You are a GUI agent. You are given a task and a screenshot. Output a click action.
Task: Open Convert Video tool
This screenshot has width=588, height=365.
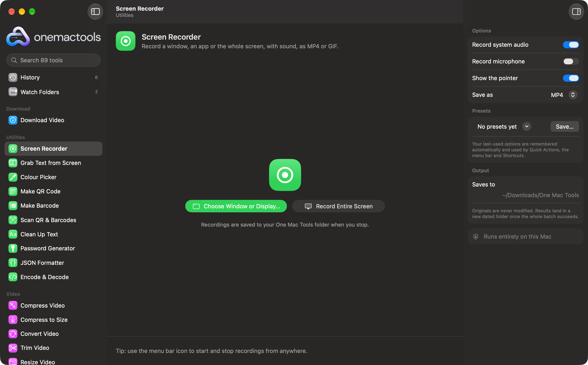click(x=53, y=334)
